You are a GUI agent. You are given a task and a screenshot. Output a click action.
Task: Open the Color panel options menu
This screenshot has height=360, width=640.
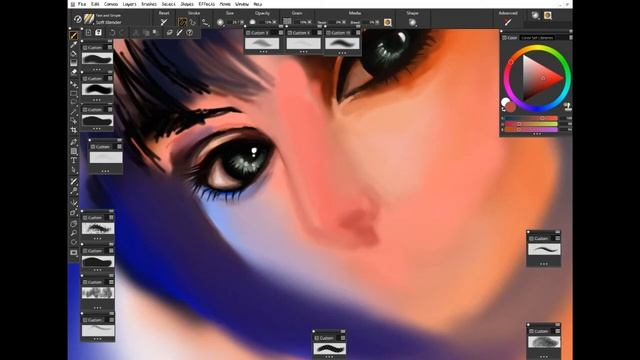click(571, 38)
